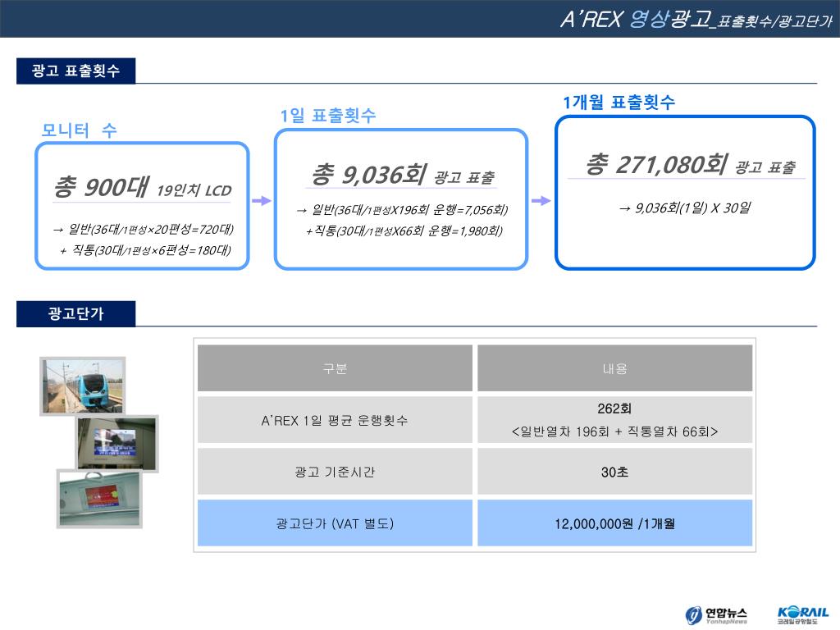Screen dimensions: 840x630
Task: Click the '<일반열차 196회 + 직통열차 66회>' text
Action: point(614,431)
